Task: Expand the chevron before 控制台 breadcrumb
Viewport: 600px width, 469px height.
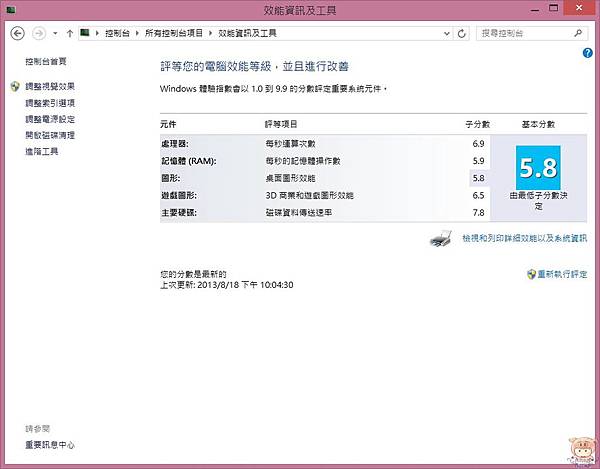Action: point(97,33)
